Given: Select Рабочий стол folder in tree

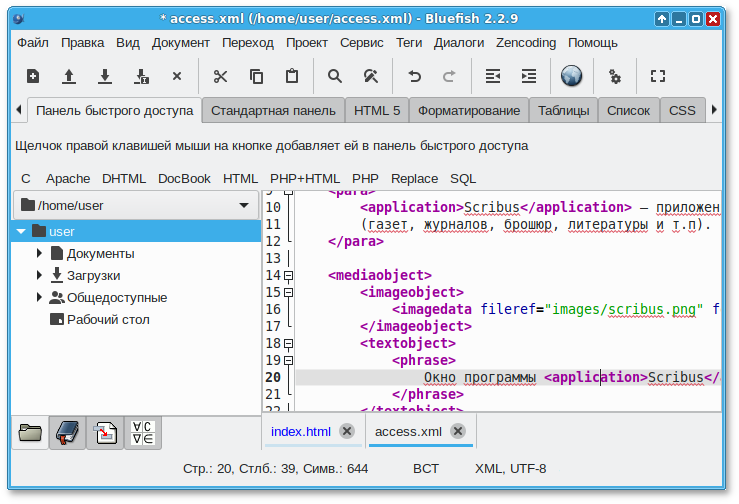Looking at the screenshot, I should tap(108, 320).
